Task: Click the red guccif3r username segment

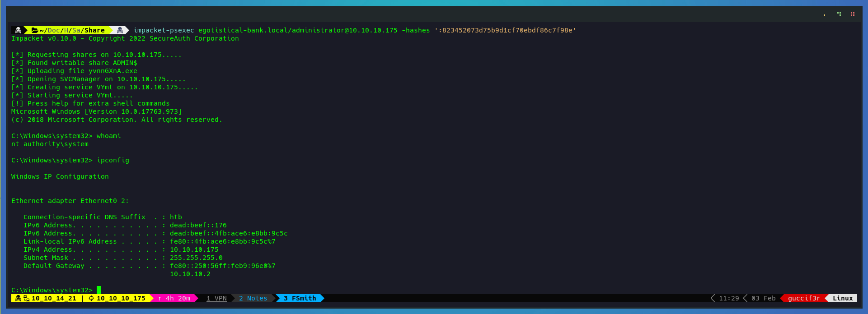Action: [804, 298]
